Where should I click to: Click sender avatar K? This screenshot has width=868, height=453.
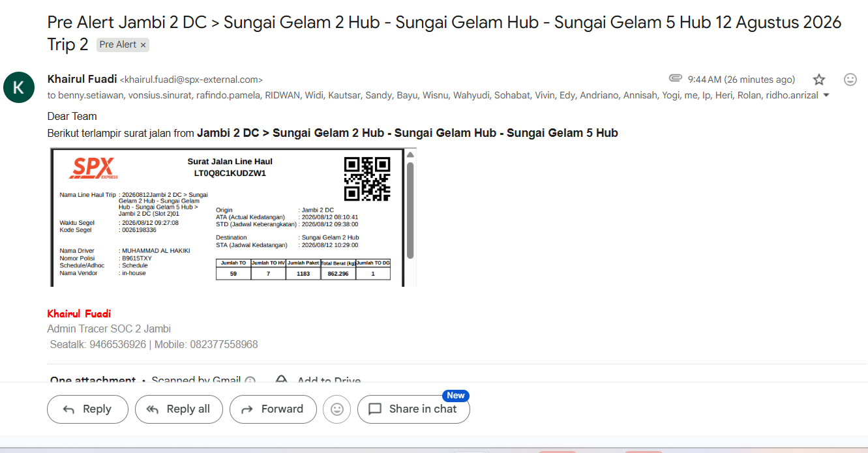(19, 87)
